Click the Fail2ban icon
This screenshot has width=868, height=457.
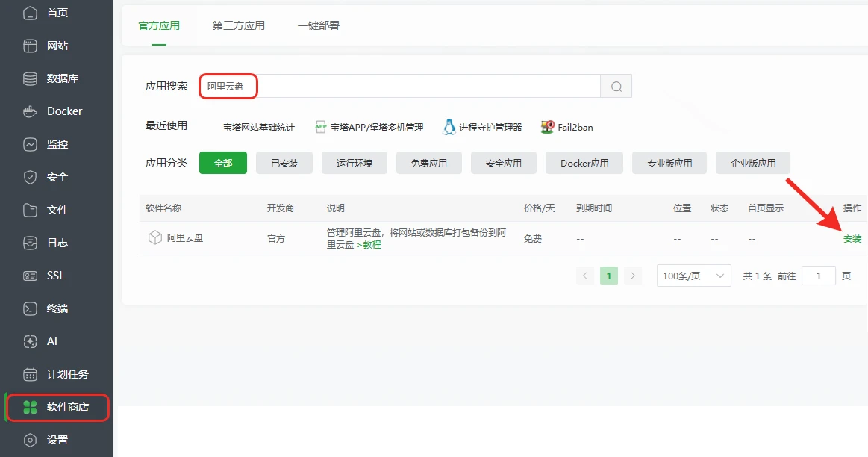point(548,128)
